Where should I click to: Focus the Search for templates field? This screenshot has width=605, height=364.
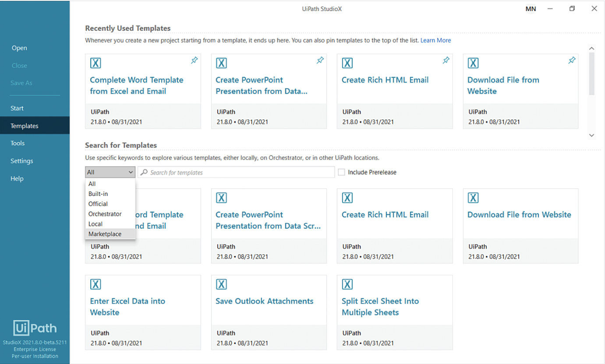tap(236, 172)
